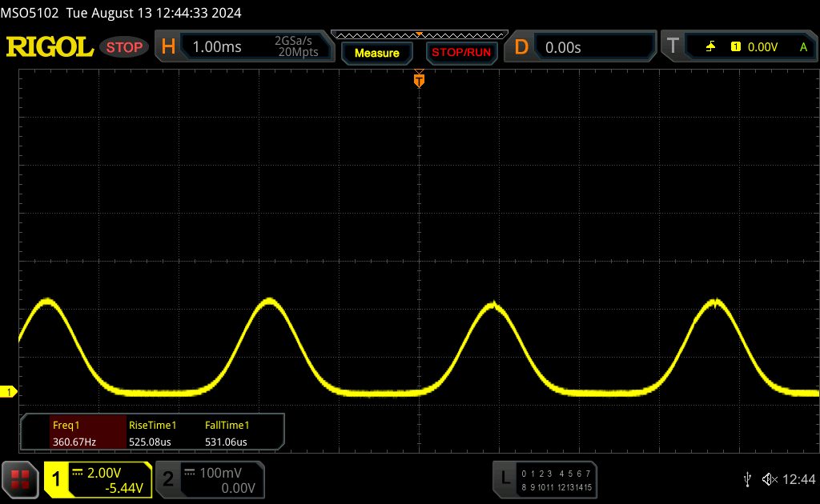The width and height of the screenshot is (820, 504).
Task: Click the RIGOL logo
Action: (50, 47)
